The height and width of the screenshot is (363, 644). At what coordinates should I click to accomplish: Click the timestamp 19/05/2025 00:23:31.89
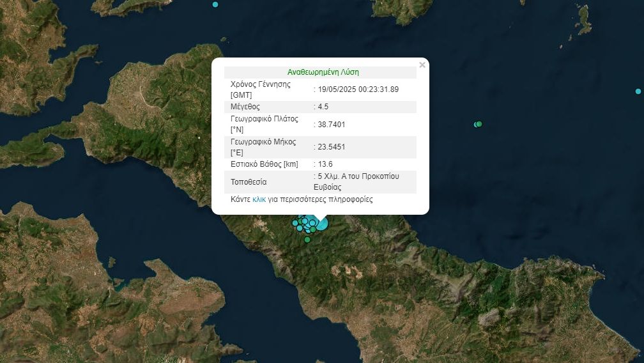(x=358, y=89)
